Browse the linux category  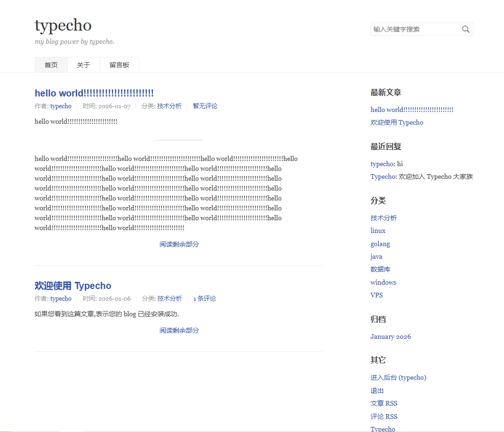[378, 231]
